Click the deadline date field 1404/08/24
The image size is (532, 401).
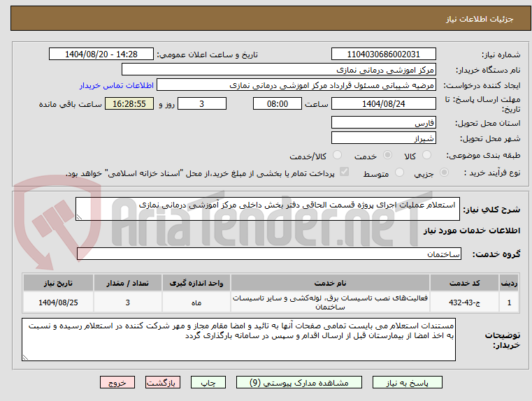pyautogui.click(x=383, y=103)
